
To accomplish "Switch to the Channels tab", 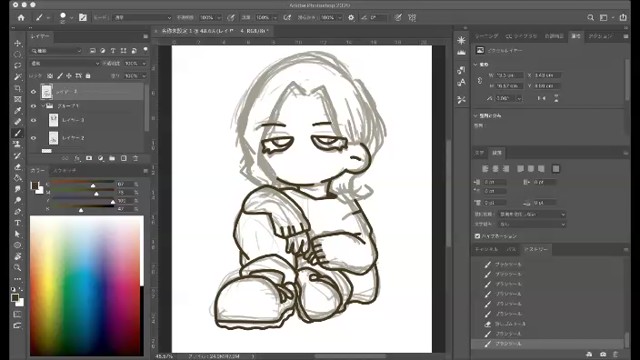I will [x=486, y=249].
